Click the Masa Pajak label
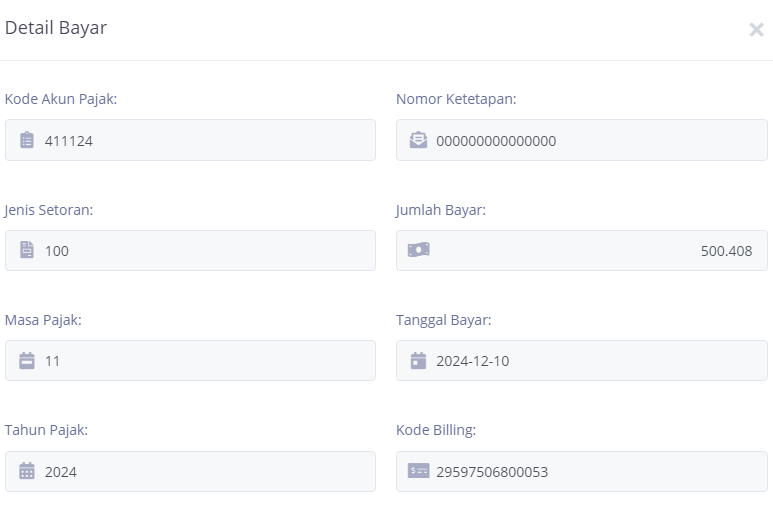This screenshot has height=516, width=773. pos(43,320)
